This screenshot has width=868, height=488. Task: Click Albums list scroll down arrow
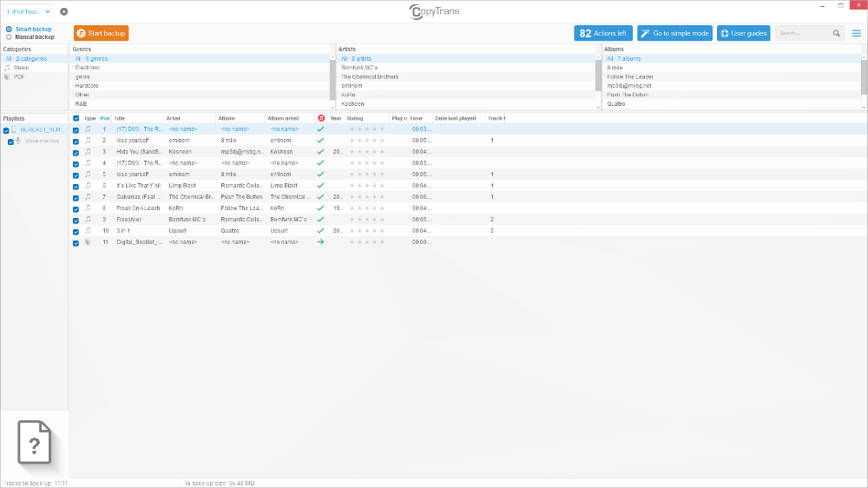tap(865, 107)
